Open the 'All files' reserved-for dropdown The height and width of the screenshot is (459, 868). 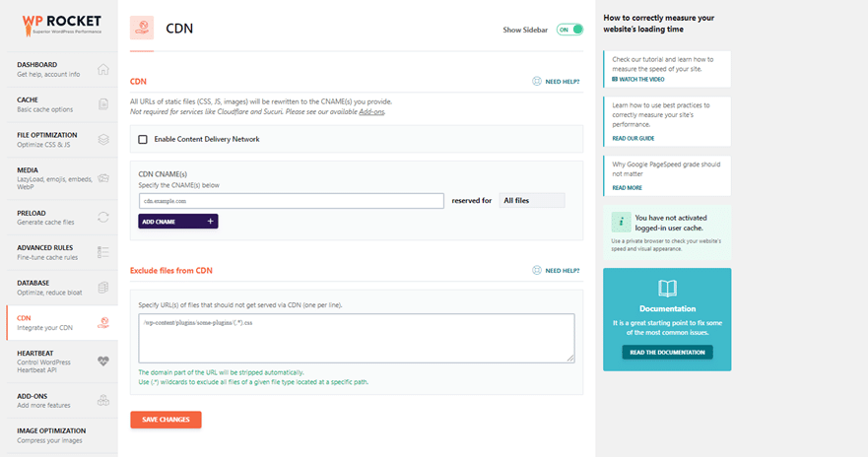(531, 201)
